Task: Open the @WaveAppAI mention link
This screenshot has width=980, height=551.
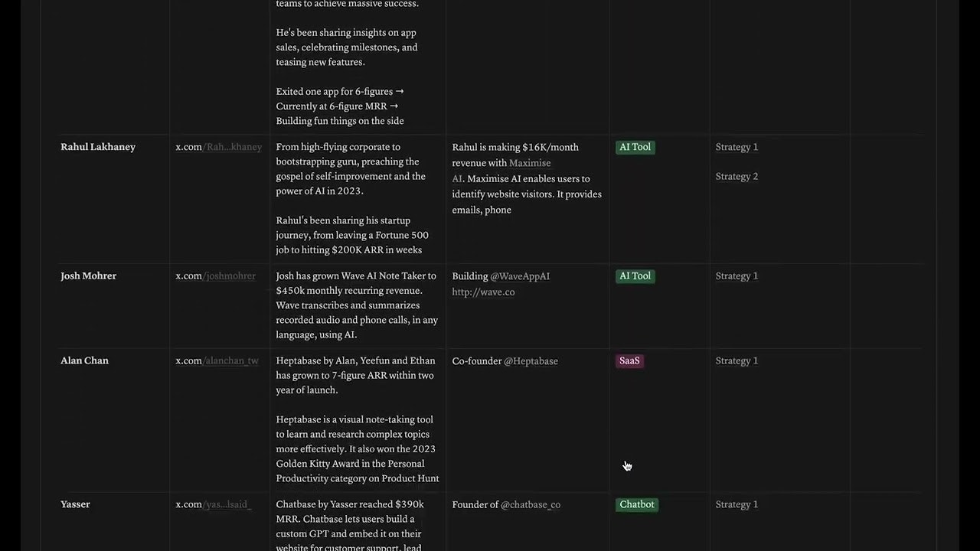Action: 520,275
